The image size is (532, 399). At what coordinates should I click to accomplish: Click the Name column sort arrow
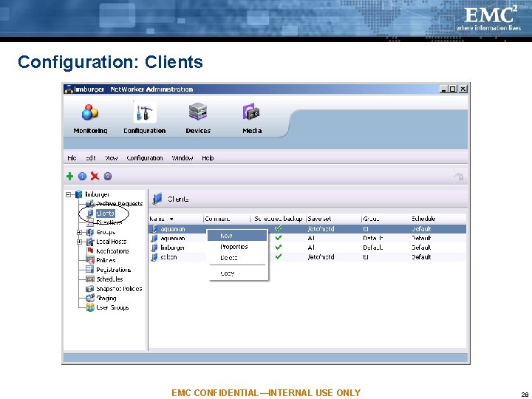(171, 219)
